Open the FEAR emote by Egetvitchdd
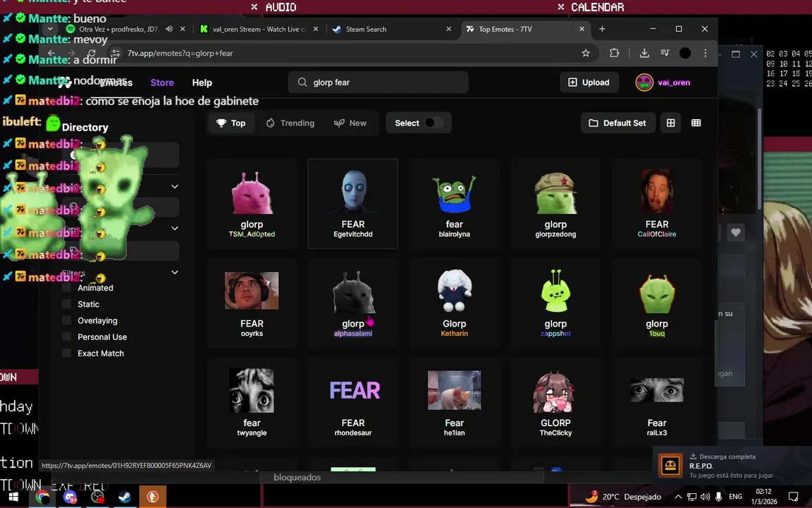 353,204
